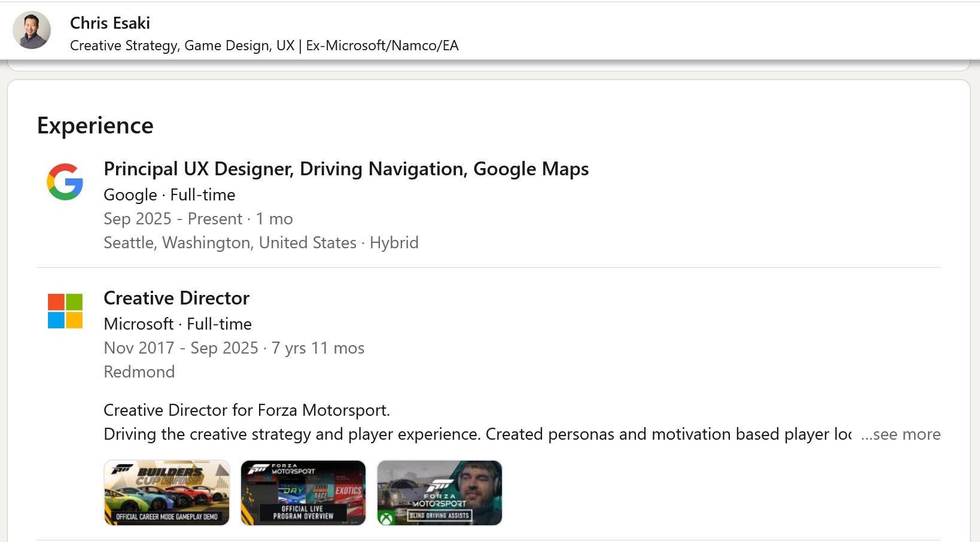Click the line starting "Driving the creative strategy"
Viewport: 980px width, 542px height.
coord(477,434)
